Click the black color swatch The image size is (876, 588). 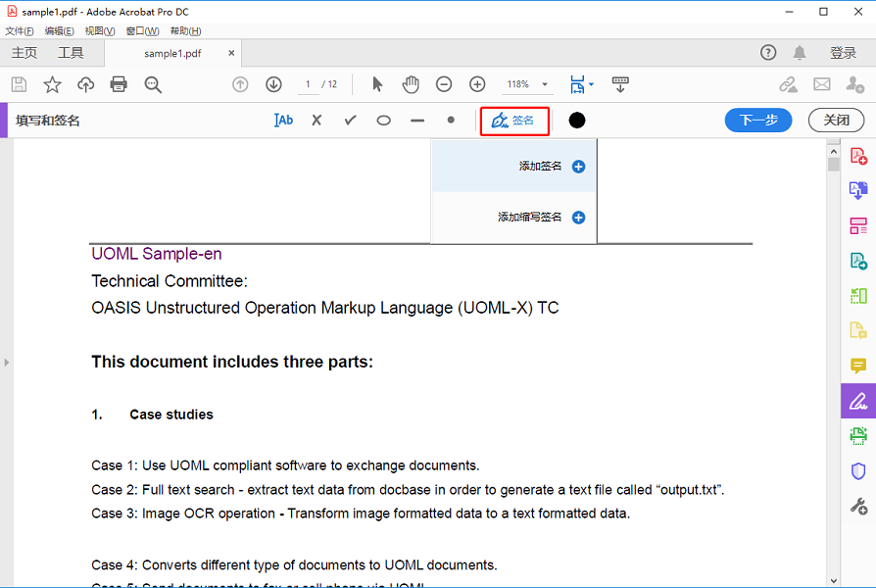(x=577, y=121)
